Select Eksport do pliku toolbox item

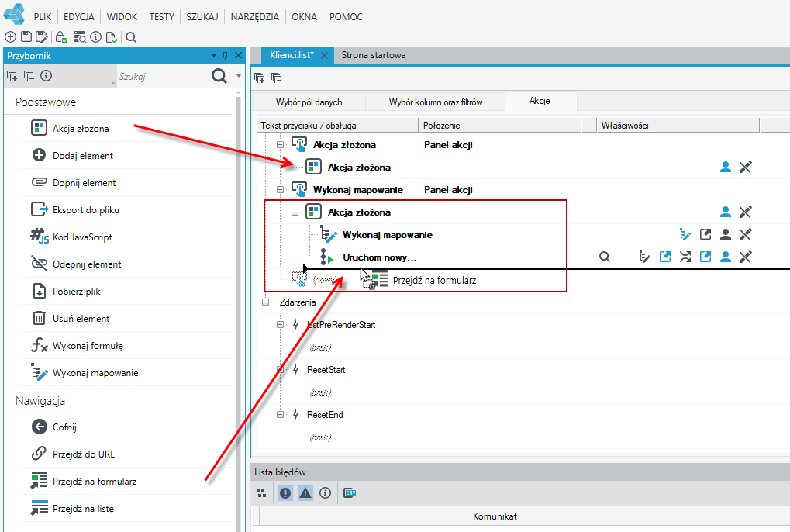pos(85,210)
